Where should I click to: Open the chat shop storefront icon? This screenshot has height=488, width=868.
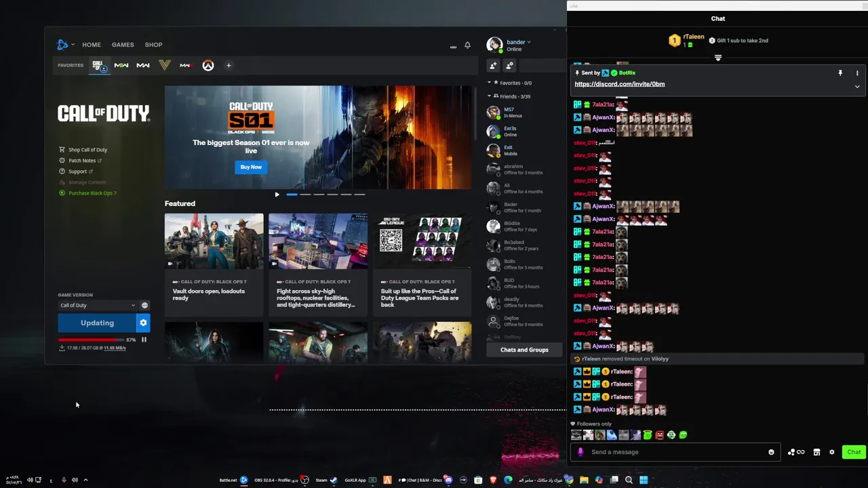tap(816, 452)
